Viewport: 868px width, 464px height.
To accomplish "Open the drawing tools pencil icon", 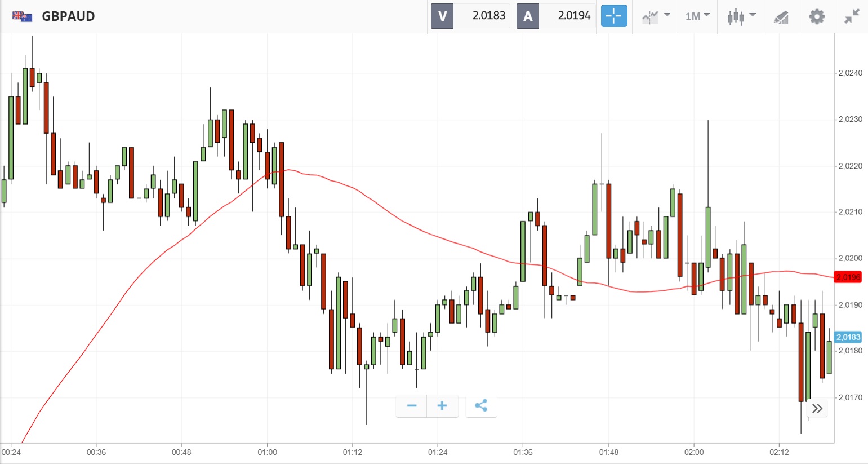I will (x=781, y=17).
